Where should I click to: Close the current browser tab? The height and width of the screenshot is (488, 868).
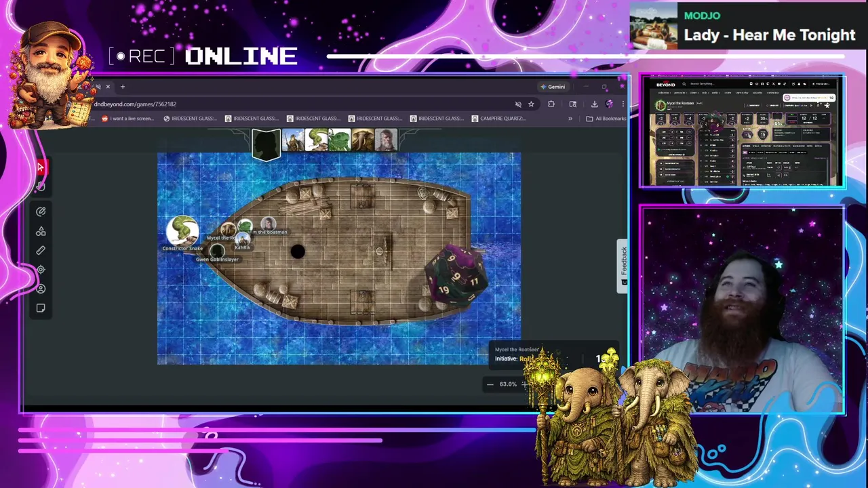pos(107,87)
